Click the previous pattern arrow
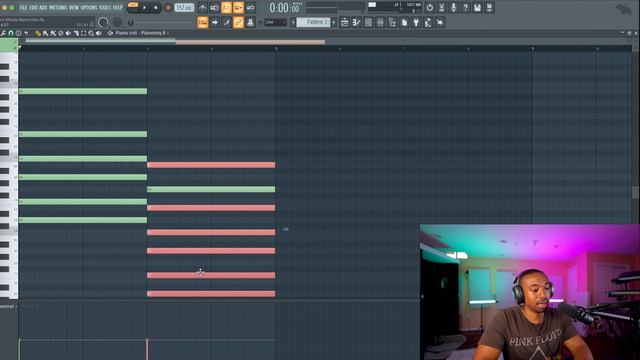Viewport: 640px width, 360px height. click(x=293, y=22)
